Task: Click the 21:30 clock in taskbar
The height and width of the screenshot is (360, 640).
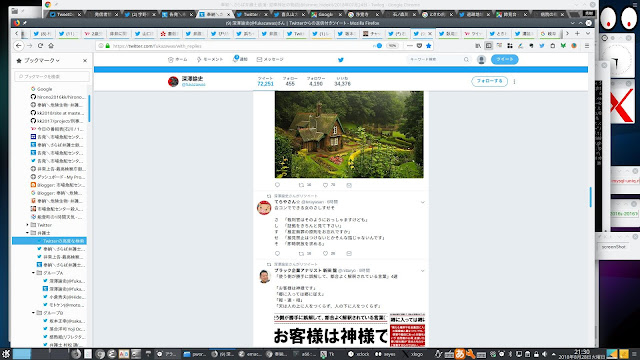Action: pyautogui.click(x=582, y=352)
